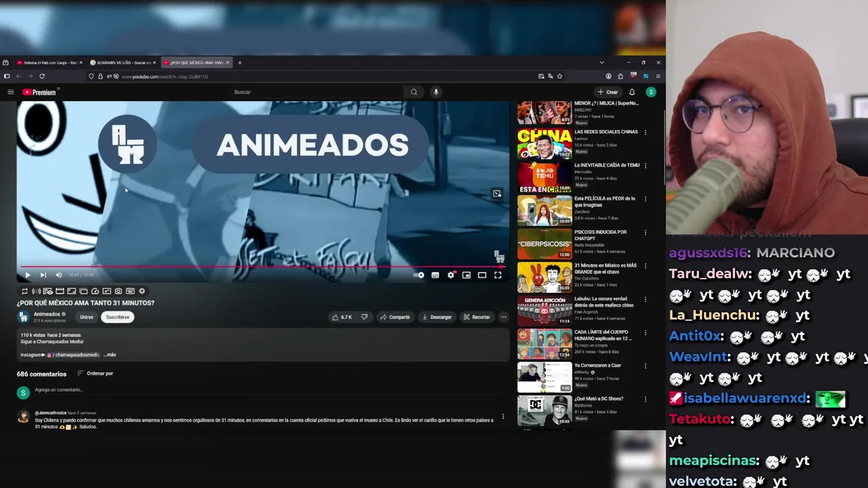Image resolution: width=868 pixels, height=488 pixels.
Task: Go back in browser history
Action: pyautogui.click(x=18, y=77)
